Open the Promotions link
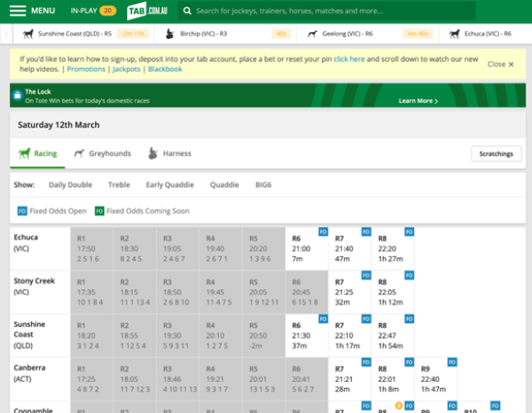Viewport: 532px width, 413px height. [86, 69]
